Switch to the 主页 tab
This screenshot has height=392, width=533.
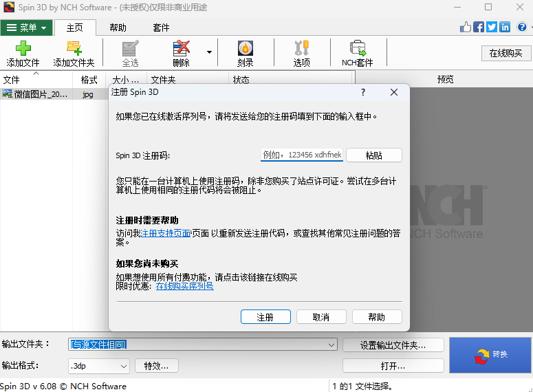[75, 28]
